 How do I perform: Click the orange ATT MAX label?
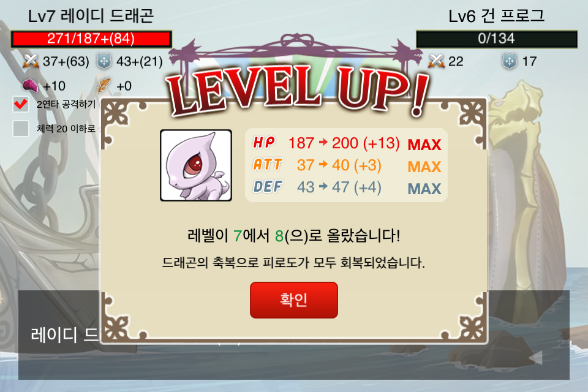[424, 167]
